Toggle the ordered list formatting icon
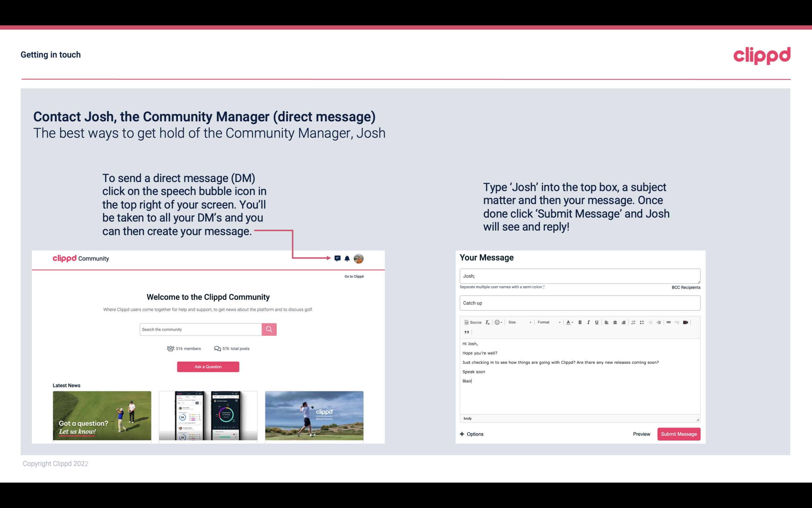This screenshot has height=508, width=812. [634, 322]
